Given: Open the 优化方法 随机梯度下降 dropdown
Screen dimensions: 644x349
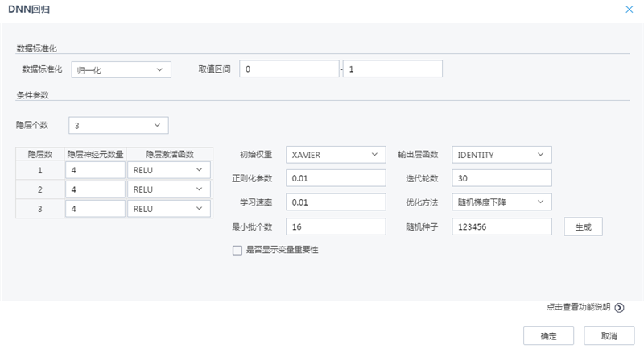Looking at the screenshot, I should coord(502,202).
